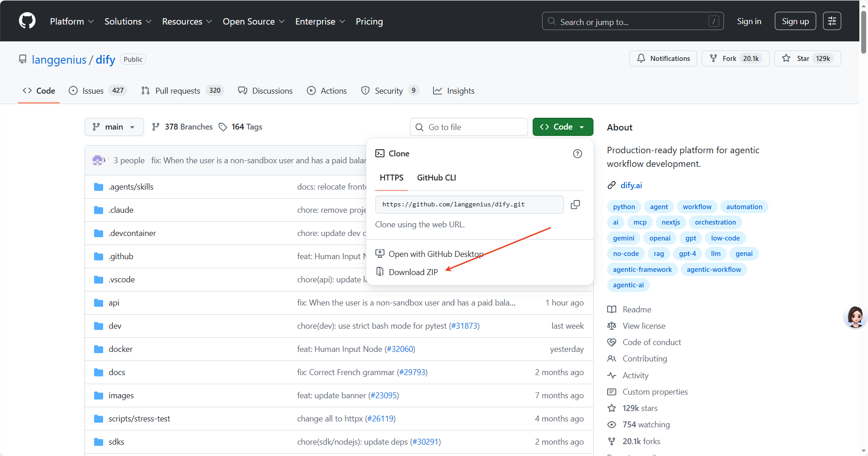Image resolution: width=868 pixels, height=456 pixels.
Task: Fork the dify repository
Action: point(735,59)
